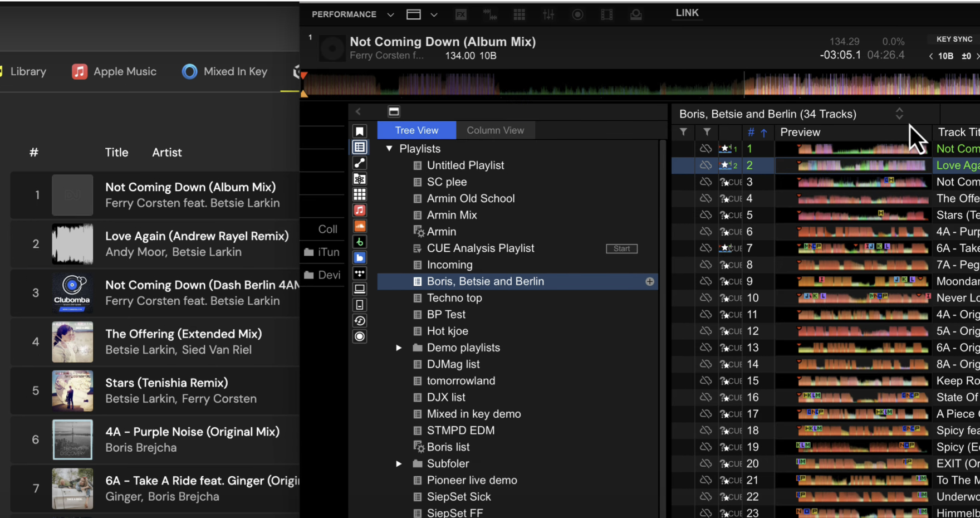The width and height of the screenshot is (980, 518).
Task: Show the Mixer panel icon
Action: point(548,14)
